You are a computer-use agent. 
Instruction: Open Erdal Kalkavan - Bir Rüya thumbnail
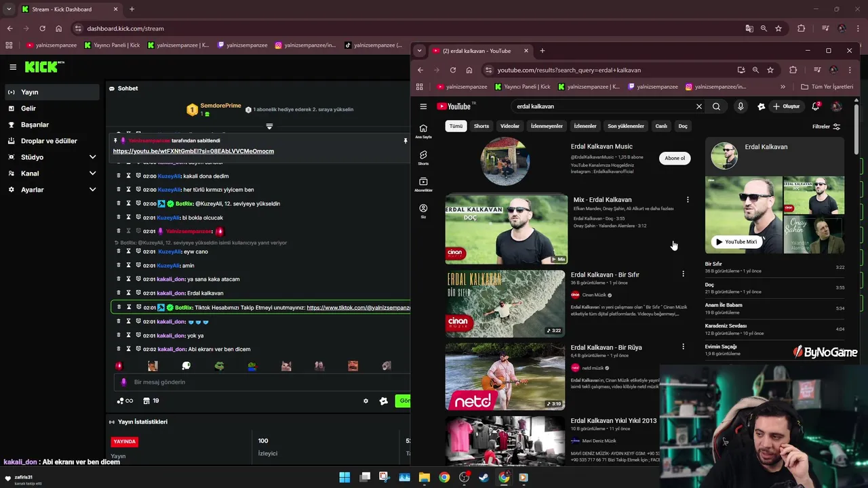(x=505, y=376)
